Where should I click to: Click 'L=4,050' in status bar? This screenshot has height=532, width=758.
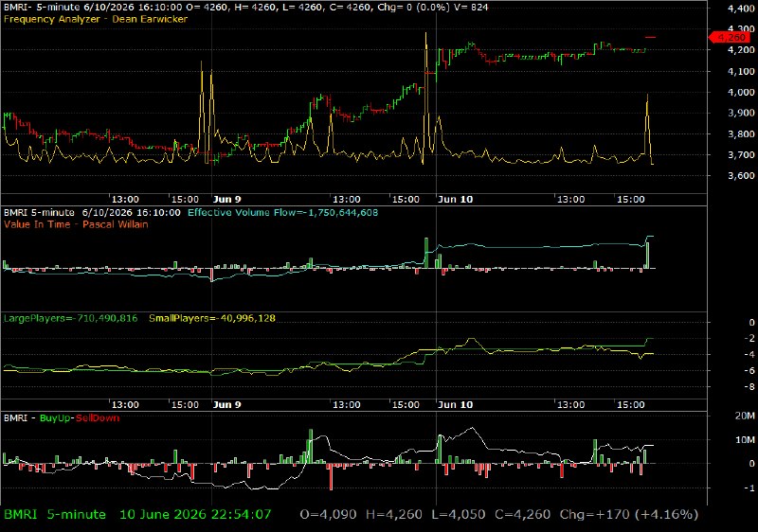coord(459,515)
